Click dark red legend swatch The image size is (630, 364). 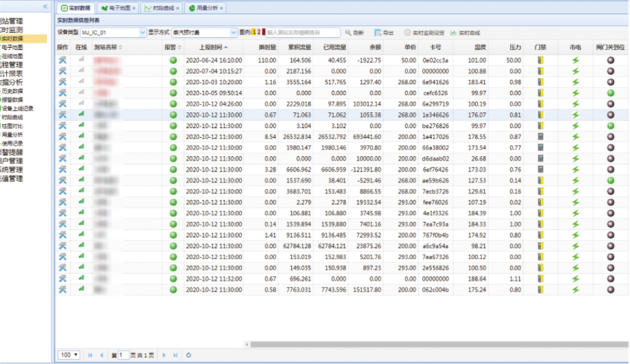[263, 32]
